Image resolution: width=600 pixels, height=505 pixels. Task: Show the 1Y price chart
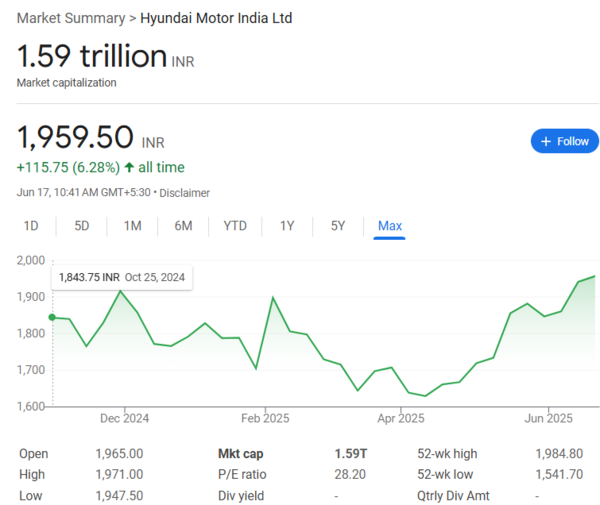[287, 226]
